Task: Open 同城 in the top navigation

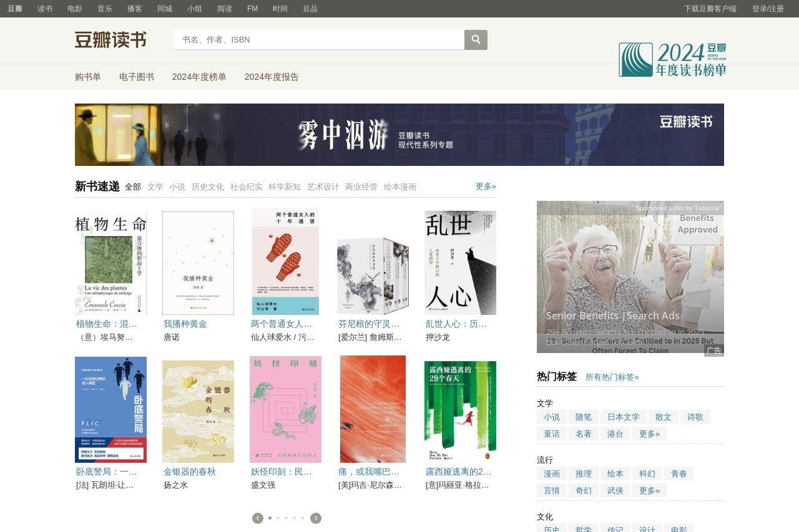Action: tap(165, 9)
